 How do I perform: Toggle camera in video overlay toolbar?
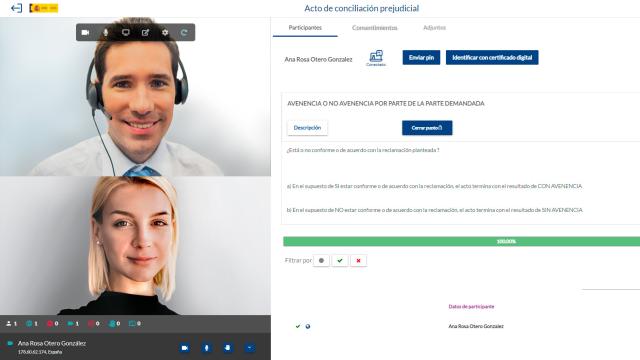pyautogui.click(x=85, y=32)
